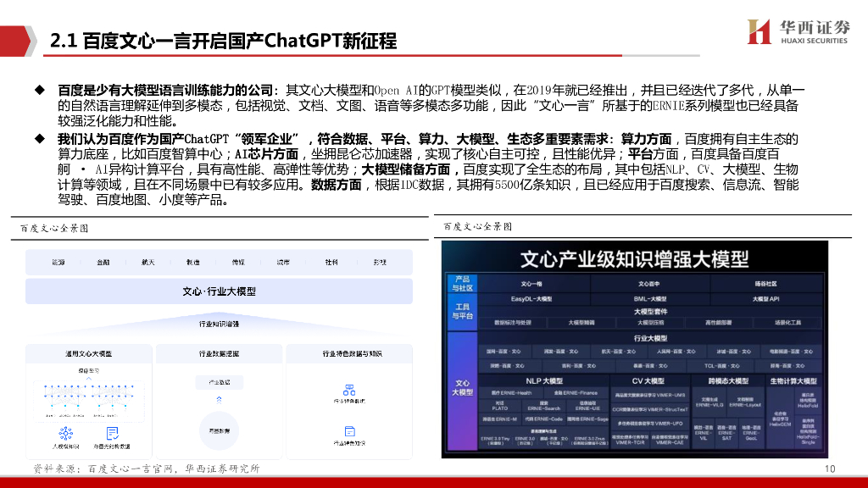Select the 行业特色能力 flowchart icon
This screenshot has width=868, height=488.
point(348,390)
